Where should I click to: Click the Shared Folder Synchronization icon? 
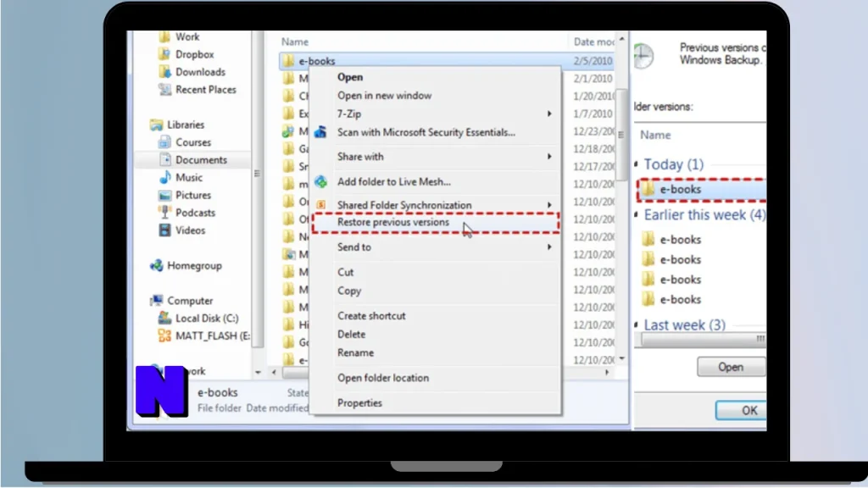click(320, 205)
